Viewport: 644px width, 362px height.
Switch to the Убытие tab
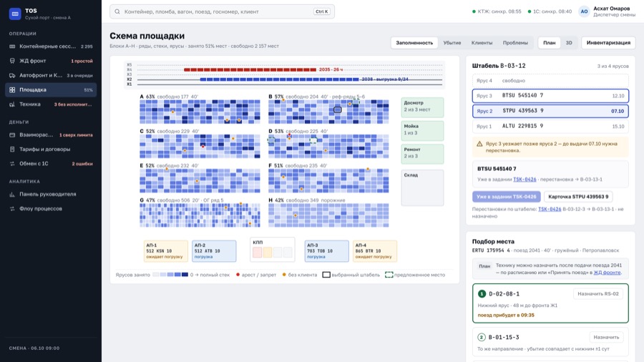(452, 43)
